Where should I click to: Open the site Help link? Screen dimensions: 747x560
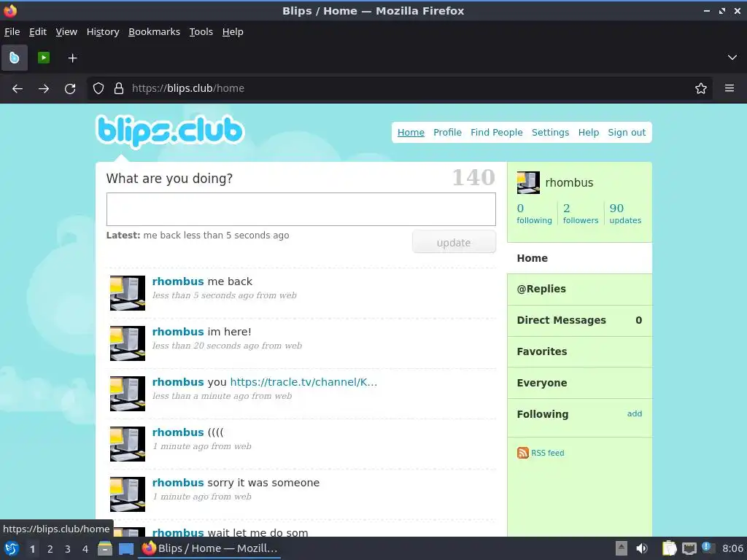589,133
